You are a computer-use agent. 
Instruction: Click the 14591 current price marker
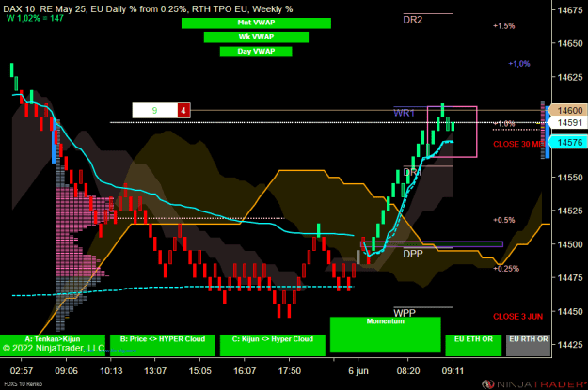click(x=568, y=122)
